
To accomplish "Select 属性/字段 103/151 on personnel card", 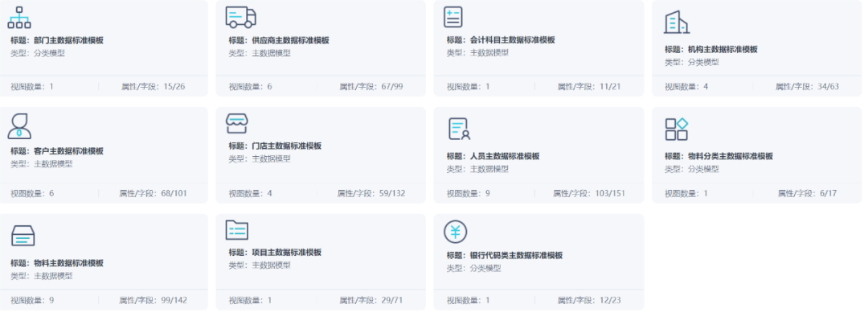I will coord(589,194).
